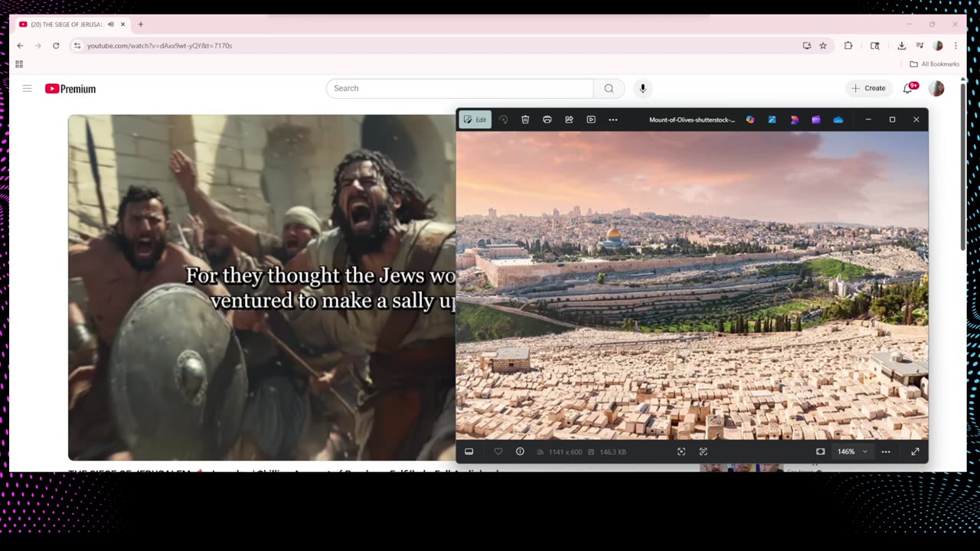Viewport: 980px width, 551px height.
Task: Go back in Chrome
Action: click(x=20, y=46)
